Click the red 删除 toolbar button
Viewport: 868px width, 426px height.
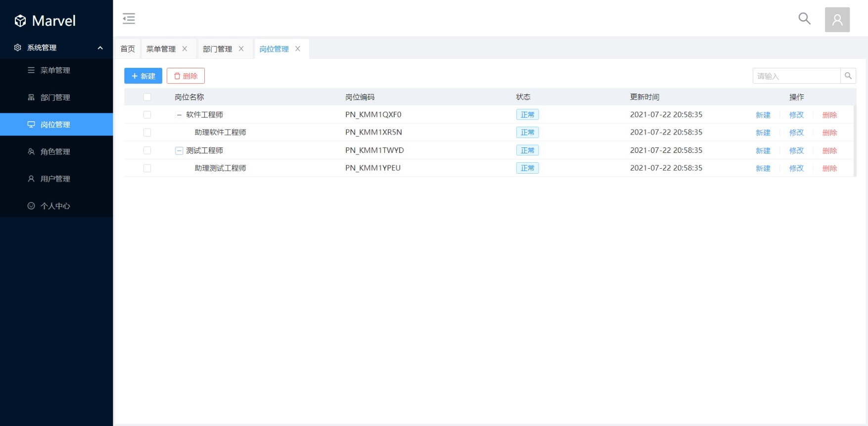185,76
